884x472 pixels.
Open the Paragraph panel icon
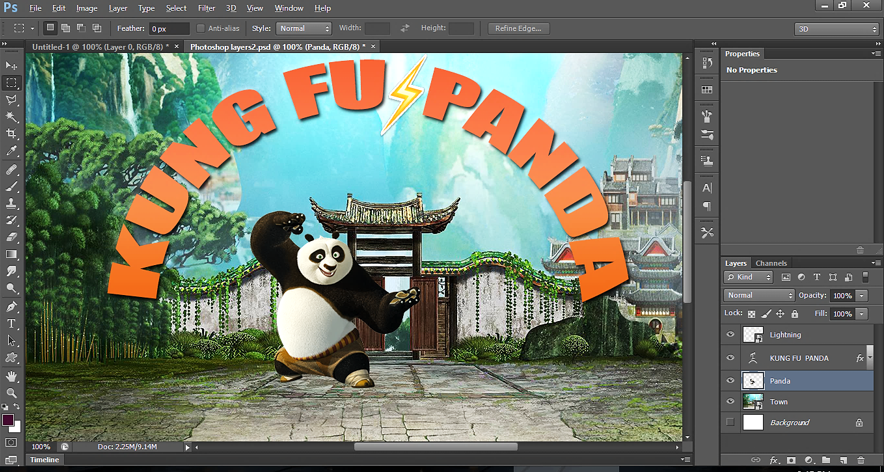(707, 206)
